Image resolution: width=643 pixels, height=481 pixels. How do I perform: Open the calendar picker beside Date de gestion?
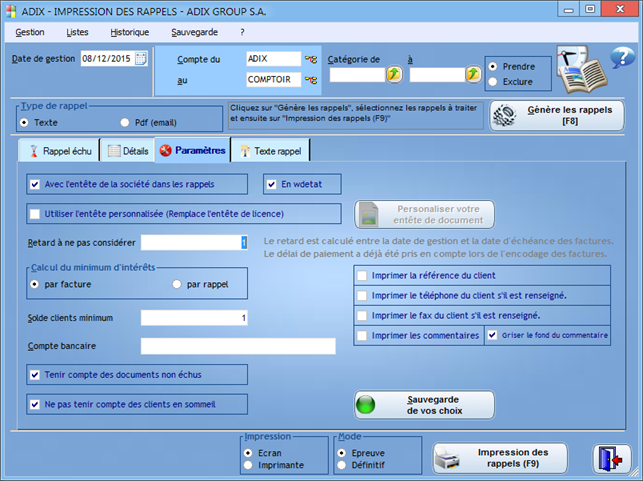coord(141,59)
